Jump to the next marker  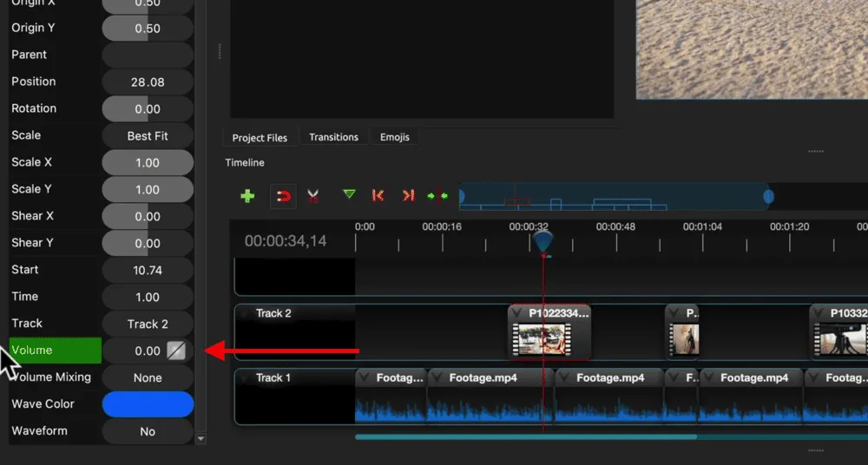[x=408, y=196]
